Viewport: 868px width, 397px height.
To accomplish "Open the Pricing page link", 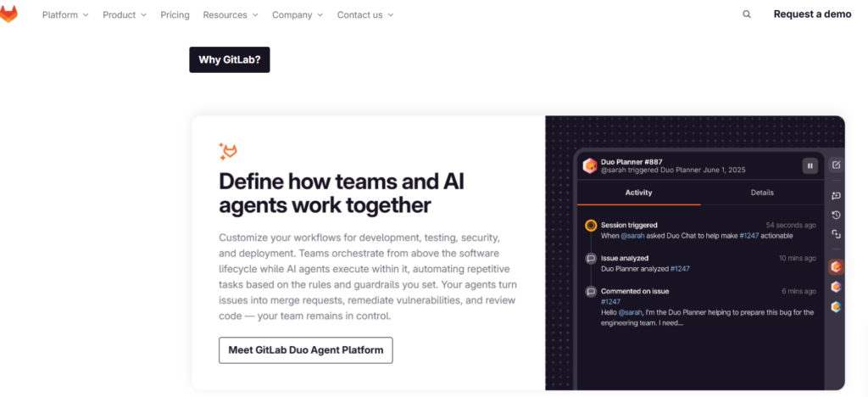I will pyautogui.click(x=175, y=15).
